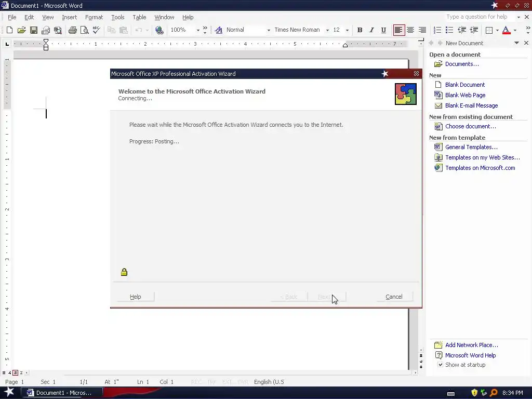
Task: Click the Document1 taskbar button
Action: pos(62,393)
